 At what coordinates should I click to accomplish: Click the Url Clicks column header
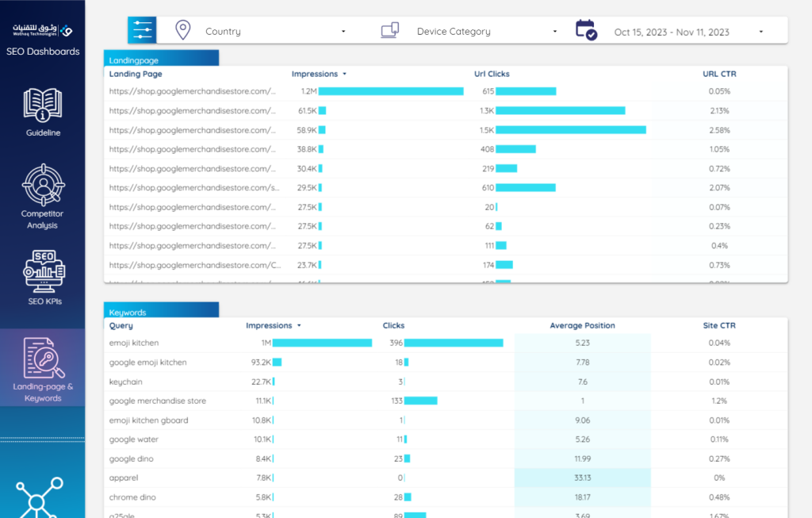492,74
